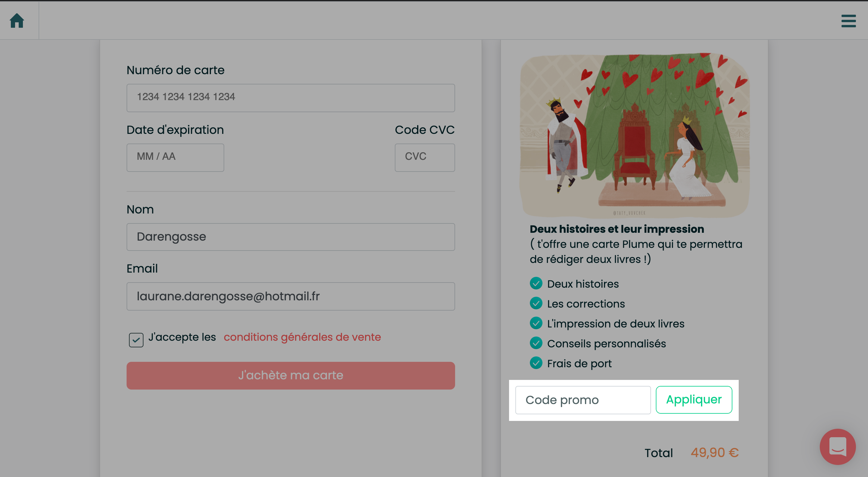
Task: Click the Conseils personnalisés checkmark icon
Action: pyautogui.click(x=536, y=343)
